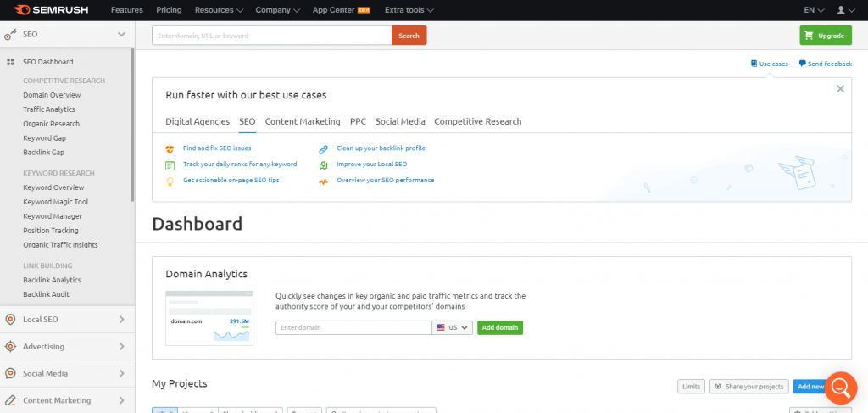Click the heart icon for SEO issues
Viewport: 868px width, 413px height.
coord(170,149)
